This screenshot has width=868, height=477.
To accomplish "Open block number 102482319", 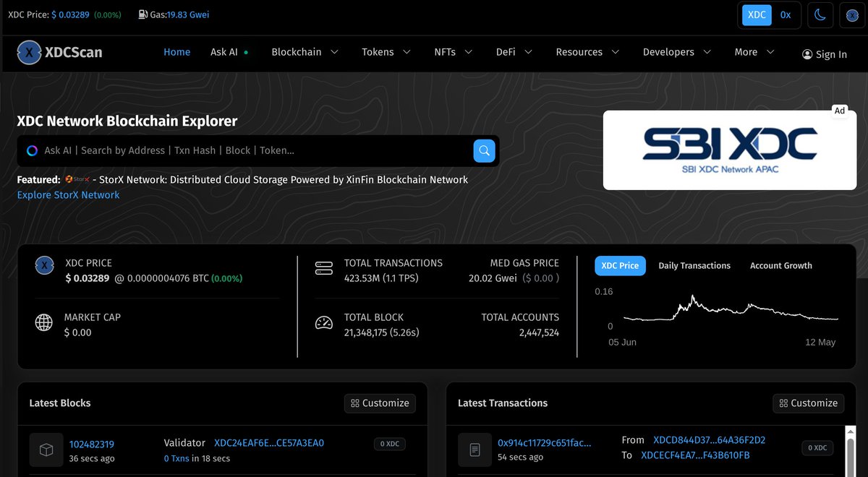I will [92, 444].
